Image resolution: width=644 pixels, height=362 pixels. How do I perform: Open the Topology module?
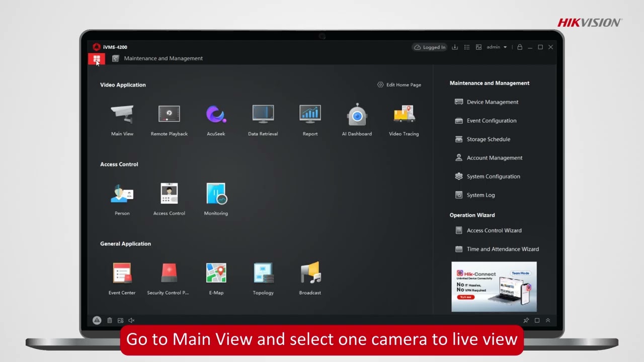(x=263, y=279)
